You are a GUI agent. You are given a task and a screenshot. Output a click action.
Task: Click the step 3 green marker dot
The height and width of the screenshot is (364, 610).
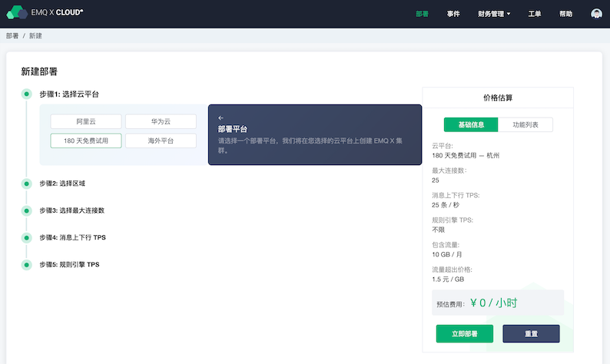click(x=26, y=210)
